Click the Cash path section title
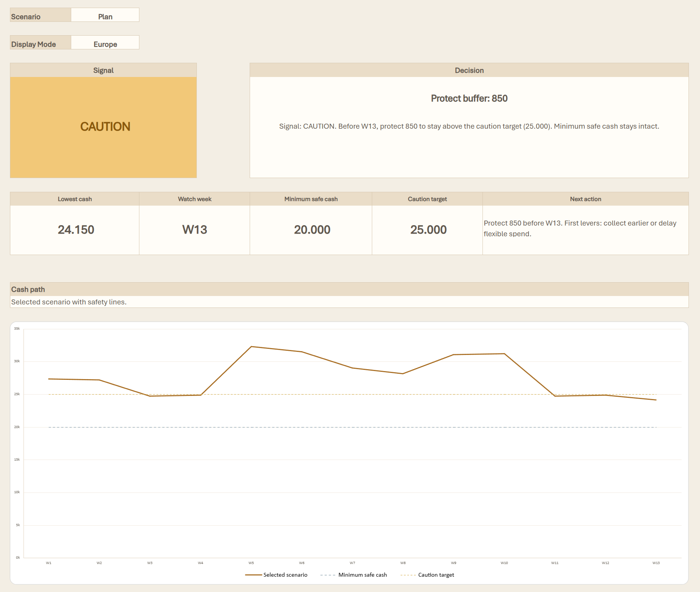 coord(28,289)
